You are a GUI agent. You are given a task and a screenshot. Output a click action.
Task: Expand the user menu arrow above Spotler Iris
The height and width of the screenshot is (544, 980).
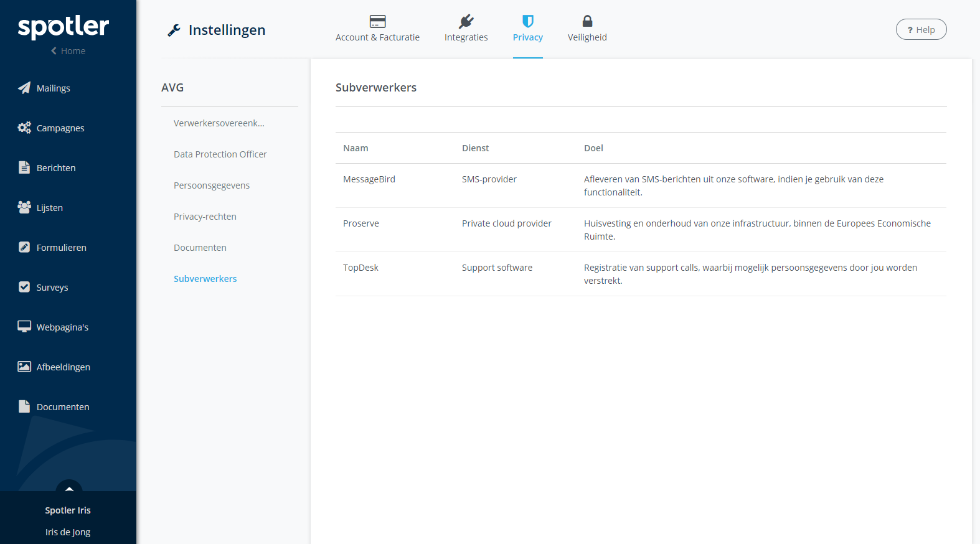tap(69, 489)
